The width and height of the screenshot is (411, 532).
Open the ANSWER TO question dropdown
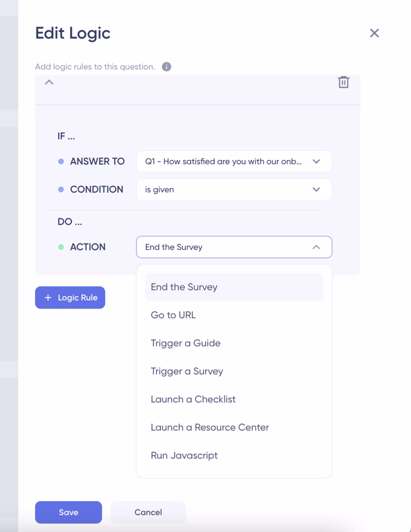point(234,161)
